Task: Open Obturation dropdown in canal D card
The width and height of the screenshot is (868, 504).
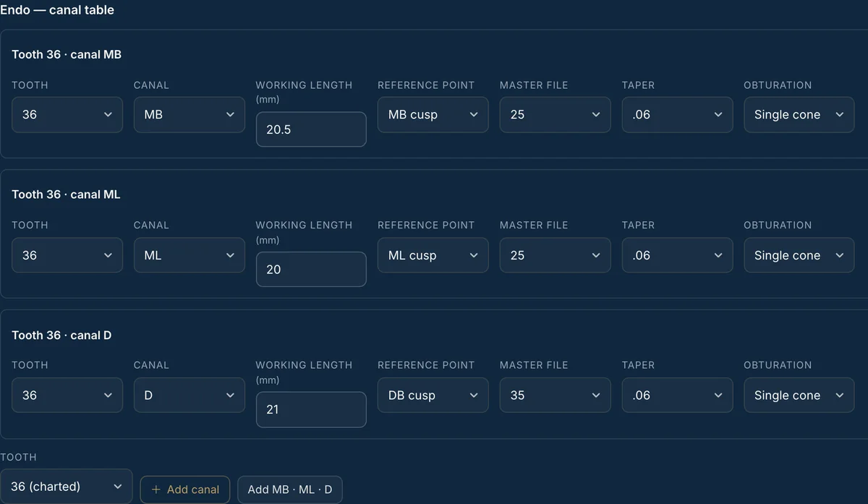Action: 799,395
